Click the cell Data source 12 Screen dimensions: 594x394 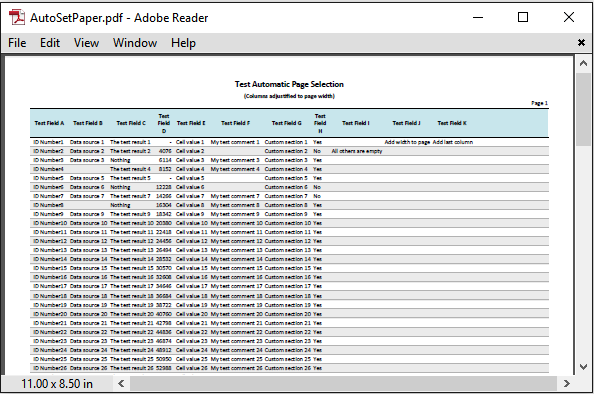click(x=88, y=241)
